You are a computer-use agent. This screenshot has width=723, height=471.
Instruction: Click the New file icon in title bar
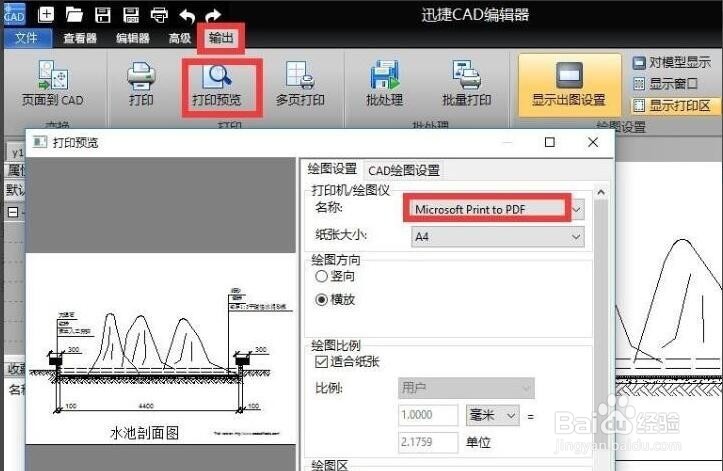pyautogui.click(x=45, y=15)
